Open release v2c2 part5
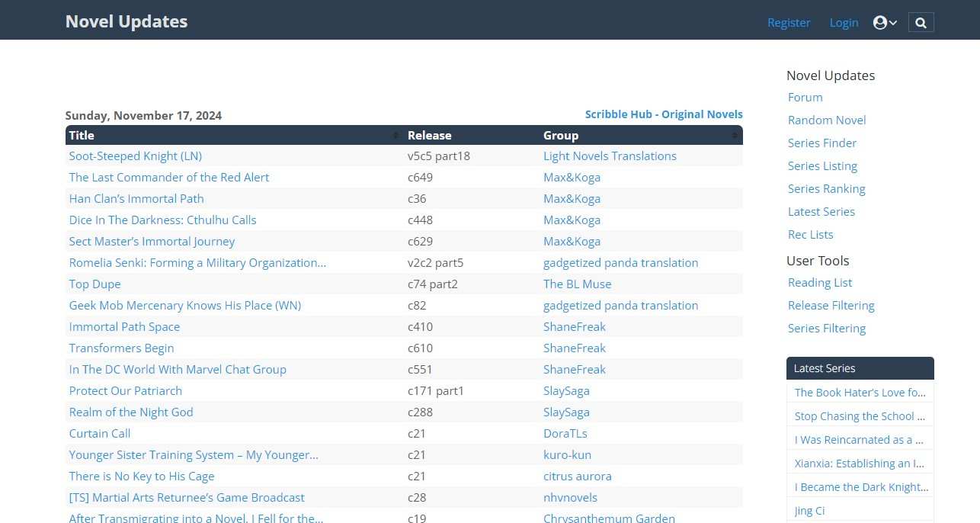980x523 pixels. [436, 263]
